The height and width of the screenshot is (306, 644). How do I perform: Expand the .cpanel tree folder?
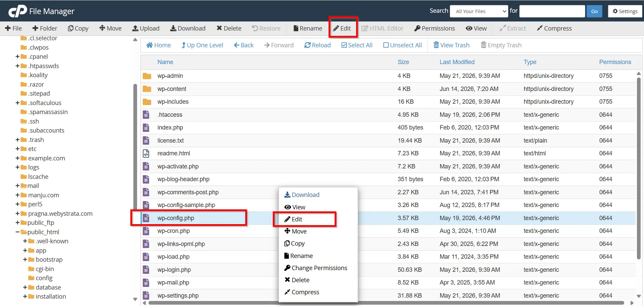17,57
